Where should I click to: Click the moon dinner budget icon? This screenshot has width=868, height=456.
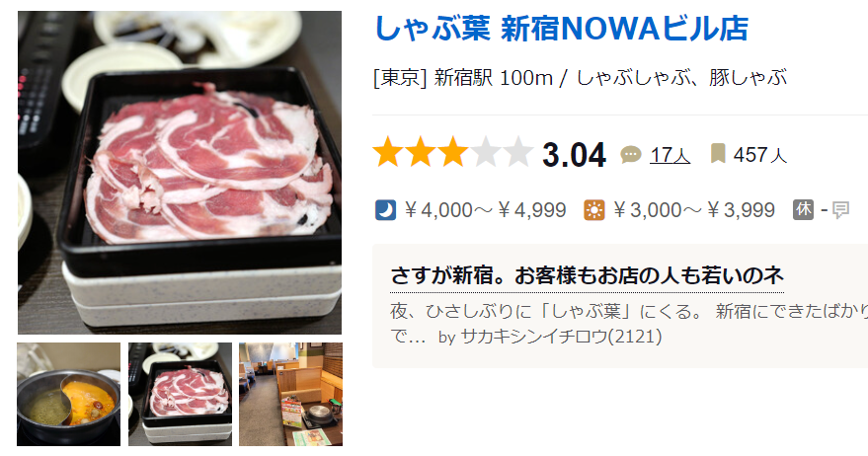click(385, 210)
